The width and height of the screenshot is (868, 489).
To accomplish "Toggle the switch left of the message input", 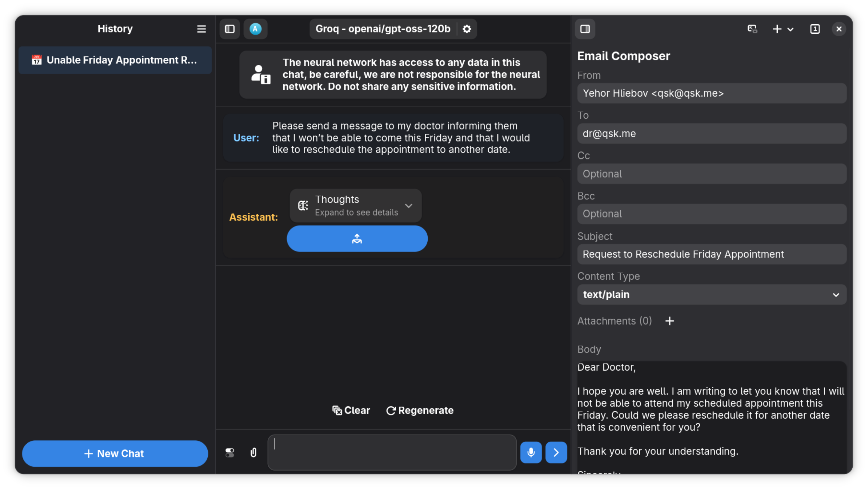I will tap(230, 453).
